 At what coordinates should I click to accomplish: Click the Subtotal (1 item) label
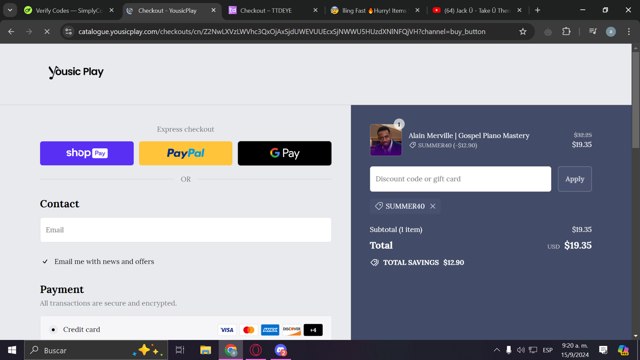tap(396, 229)
